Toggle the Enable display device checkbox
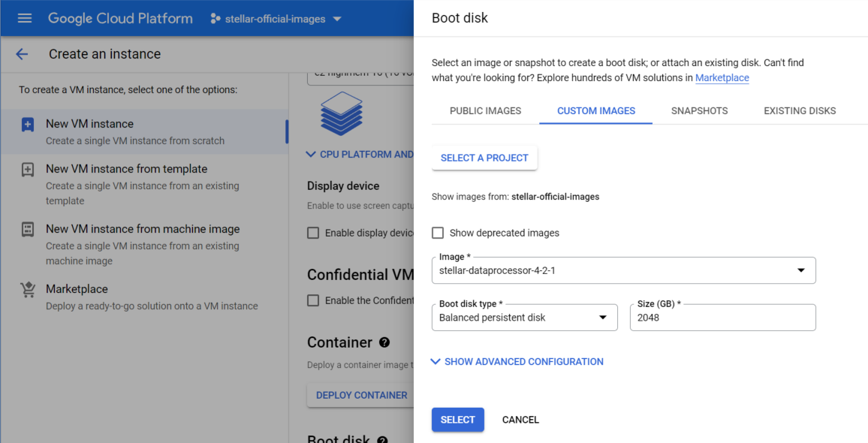868x443 pixels. (313, 233)
